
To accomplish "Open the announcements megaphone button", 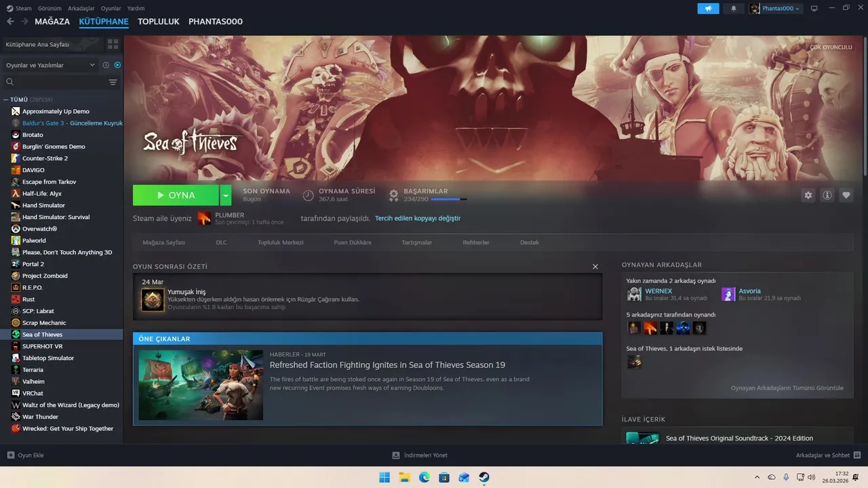I will pos(708,8).
